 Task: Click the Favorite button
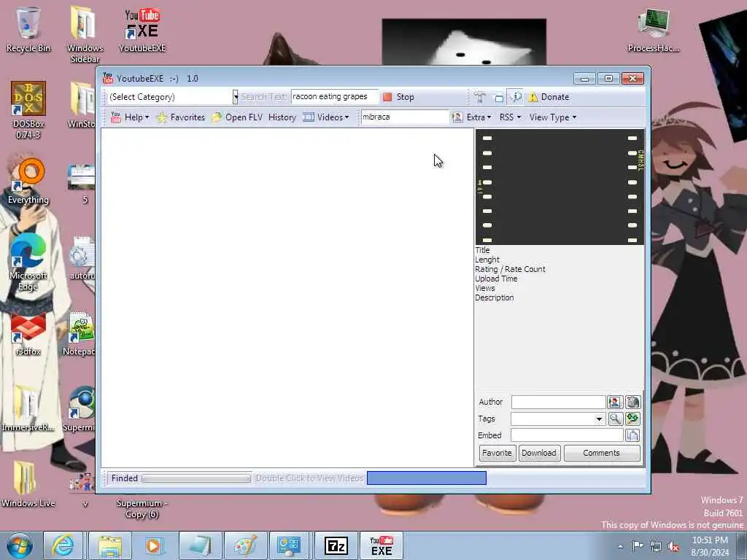click(x=497, y=453)
